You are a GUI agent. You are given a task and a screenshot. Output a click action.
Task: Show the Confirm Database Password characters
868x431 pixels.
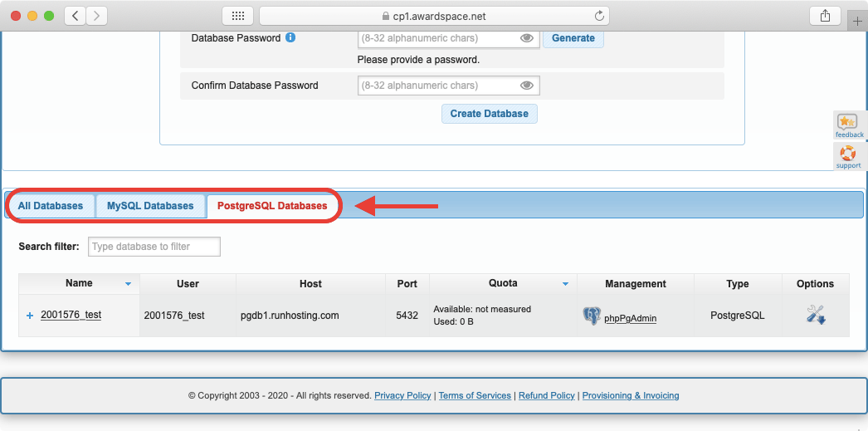coord(526,86)
